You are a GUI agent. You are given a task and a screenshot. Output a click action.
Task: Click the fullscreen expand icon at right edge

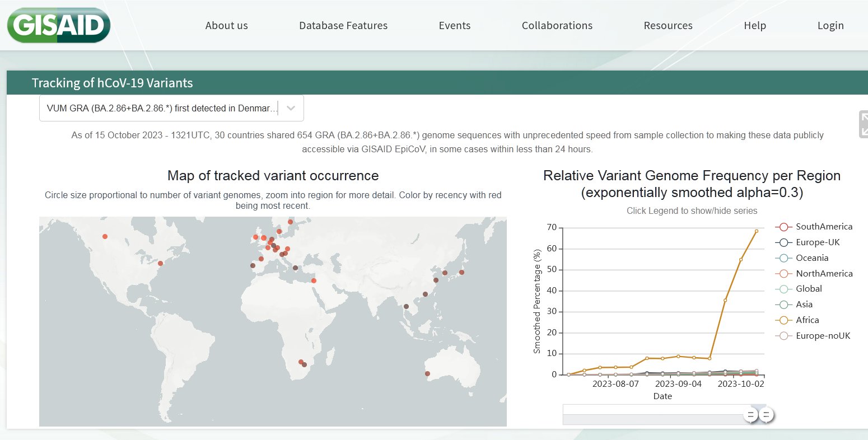[864, 124]
